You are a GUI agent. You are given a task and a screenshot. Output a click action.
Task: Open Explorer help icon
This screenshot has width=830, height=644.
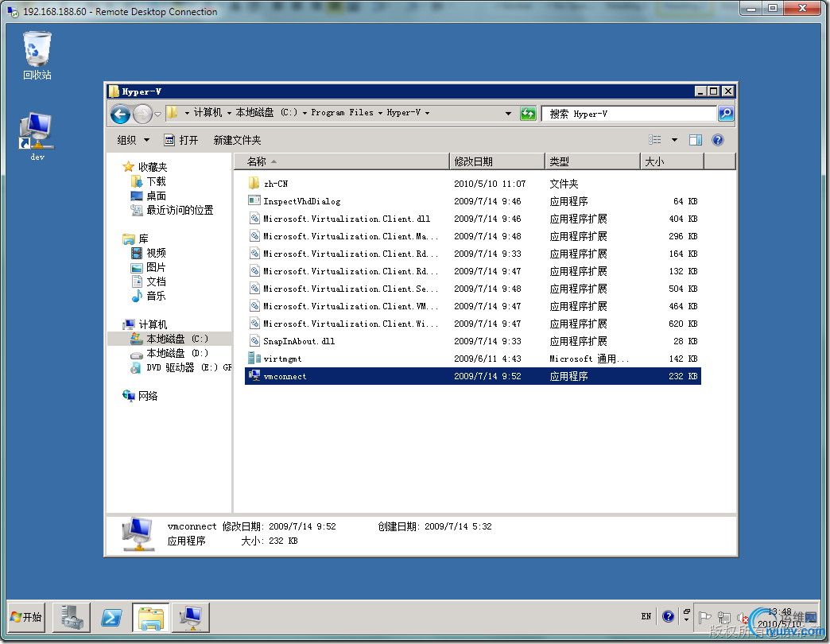[x=718, y=140]
